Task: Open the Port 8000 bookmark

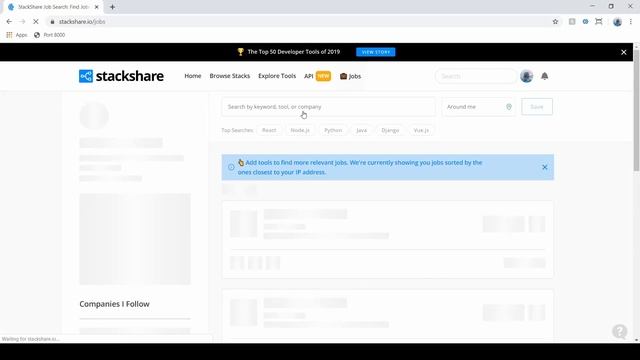Action: 49,35
